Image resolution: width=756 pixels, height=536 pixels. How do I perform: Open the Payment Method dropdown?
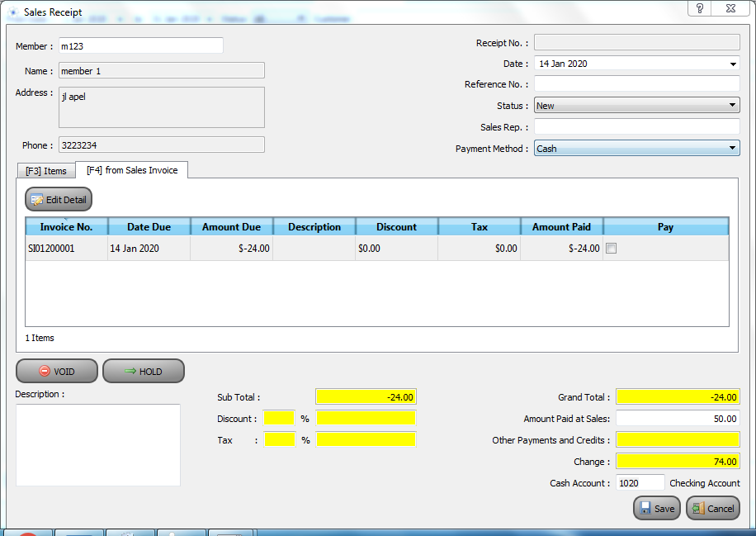733,149
